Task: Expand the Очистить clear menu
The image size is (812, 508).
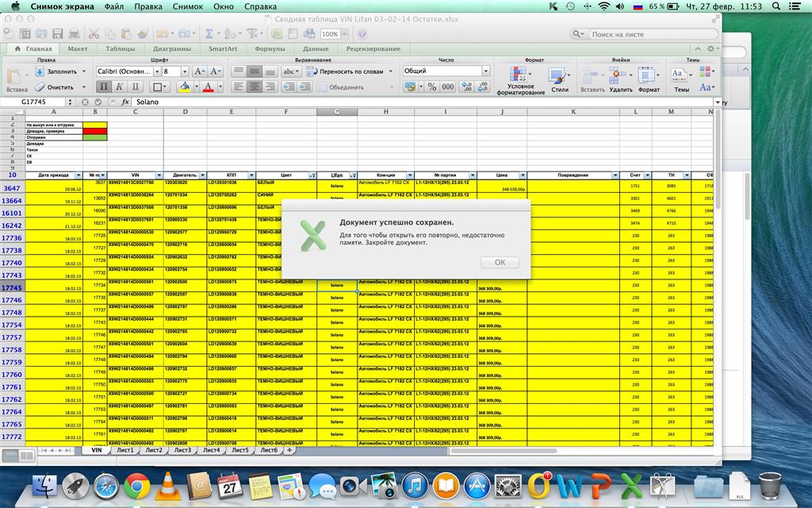Action: [84, 87]
